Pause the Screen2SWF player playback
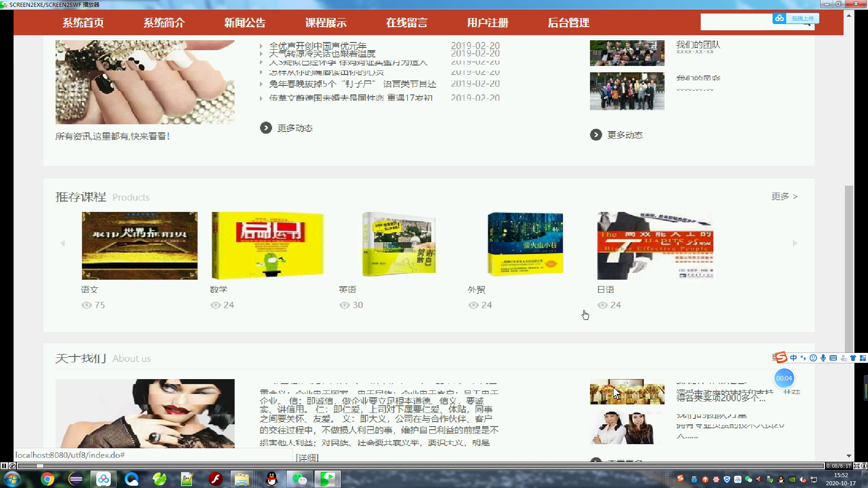 [x=4, y=466]
